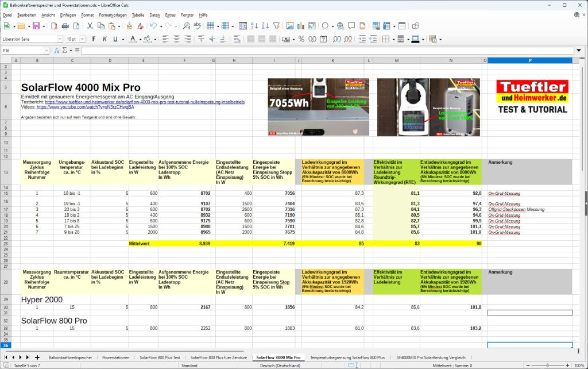Align cell content to bottom
Image resolution: width=588 pixels, height=369 pixels.
[x=223, y=39]
